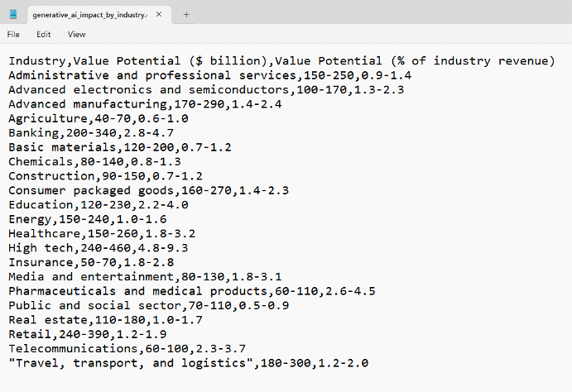Close the generative_ai_impact_by_industry tab
Screen dimensions: 572x392
pyautogui.click(x=159, y=14)
